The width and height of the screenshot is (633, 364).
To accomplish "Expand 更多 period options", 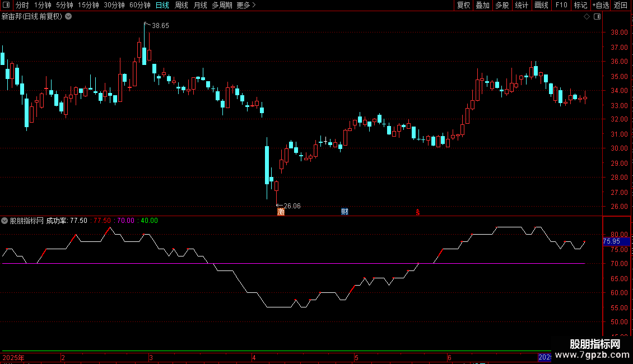I will pyautogui.click(x=246, y=5).
